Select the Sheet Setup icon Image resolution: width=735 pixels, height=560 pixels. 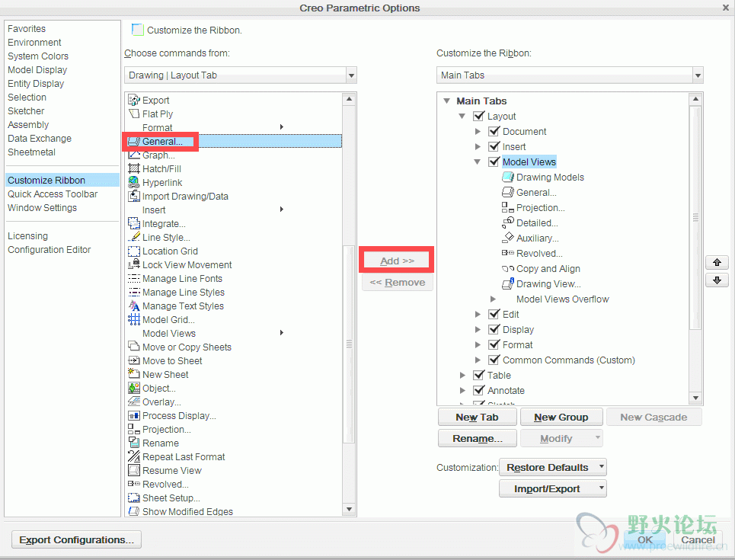coord(134,498)
